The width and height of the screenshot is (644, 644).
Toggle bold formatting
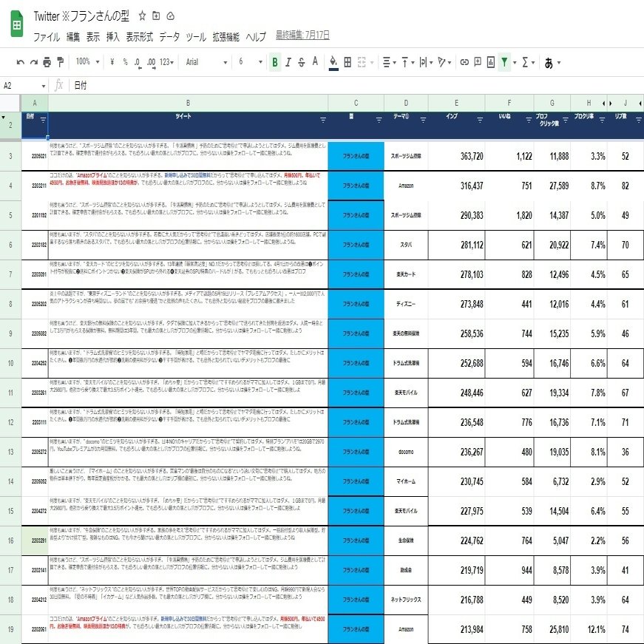coord(275,62)
